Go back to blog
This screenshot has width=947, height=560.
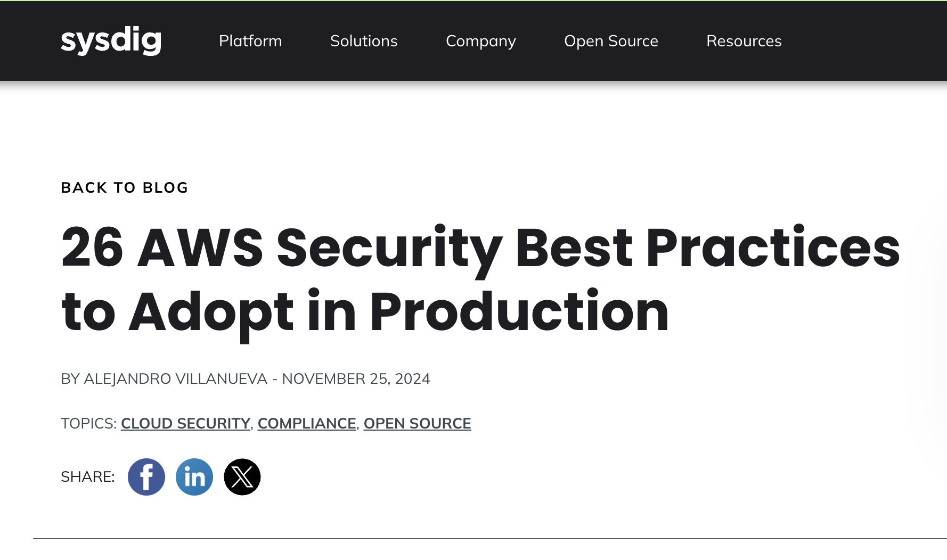[125, 187]
